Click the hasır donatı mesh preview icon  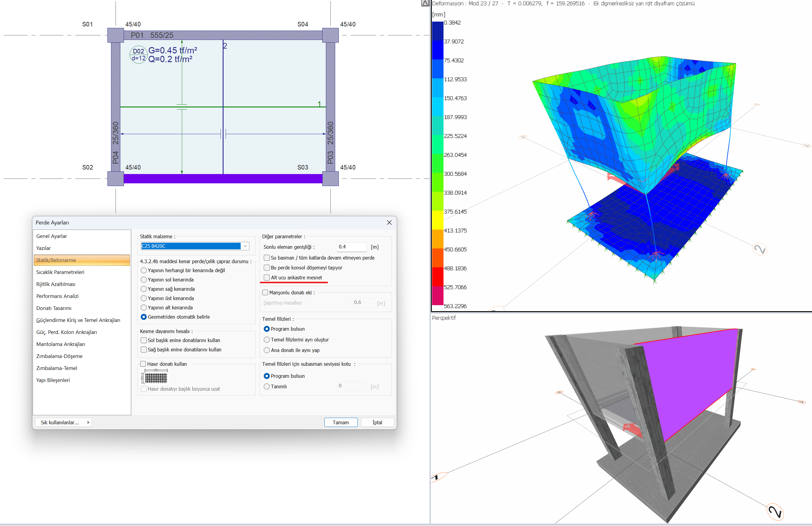(155, 377)
